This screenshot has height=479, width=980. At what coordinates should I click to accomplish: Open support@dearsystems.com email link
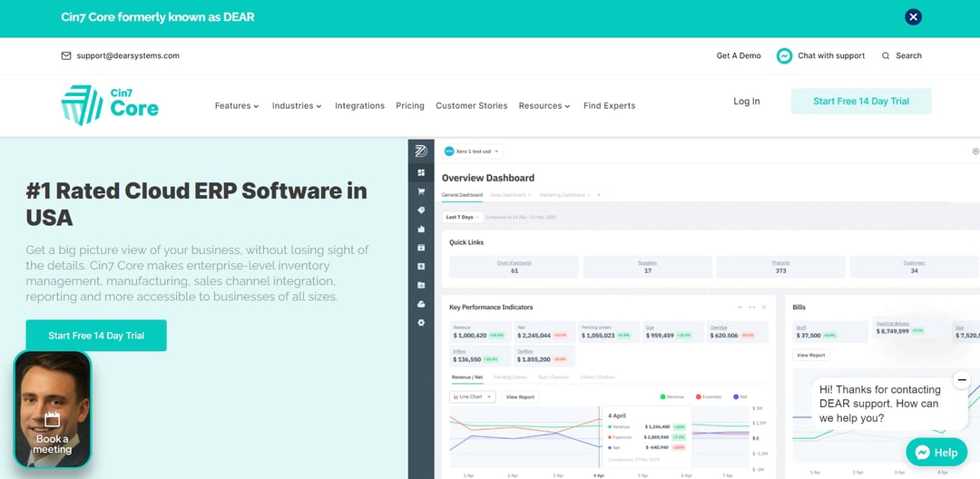[x=128, y=55]
